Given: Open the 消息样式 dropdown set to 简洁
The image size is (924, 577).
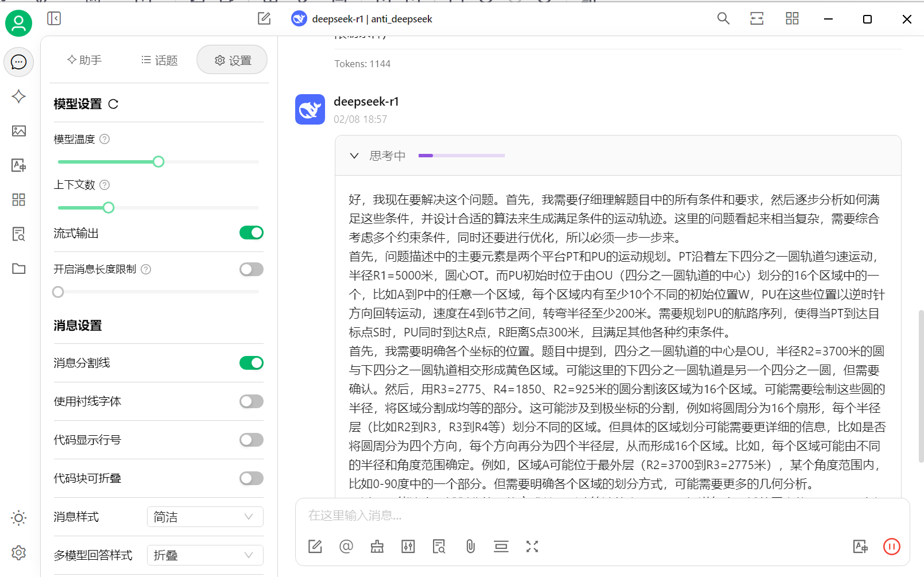Looking at the screenshot, I should (x=205, y=517).
